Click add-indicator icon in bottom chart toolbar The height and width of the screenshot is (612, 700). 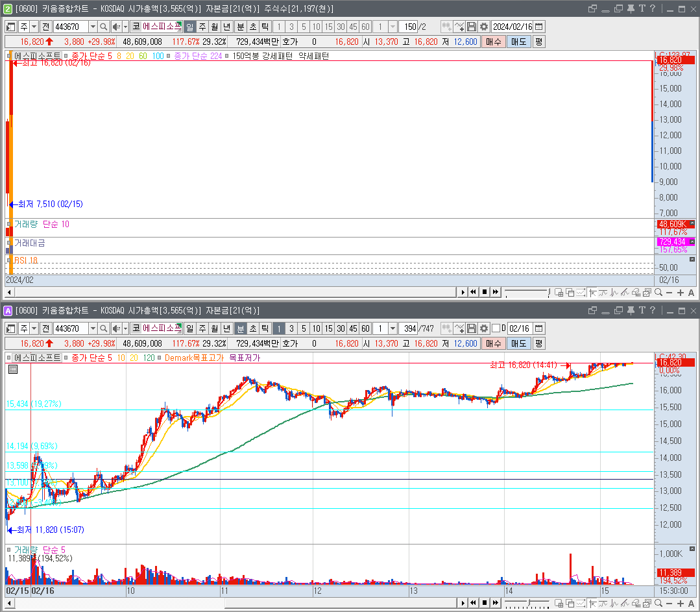pyautogui.click(x=459, y=329)
